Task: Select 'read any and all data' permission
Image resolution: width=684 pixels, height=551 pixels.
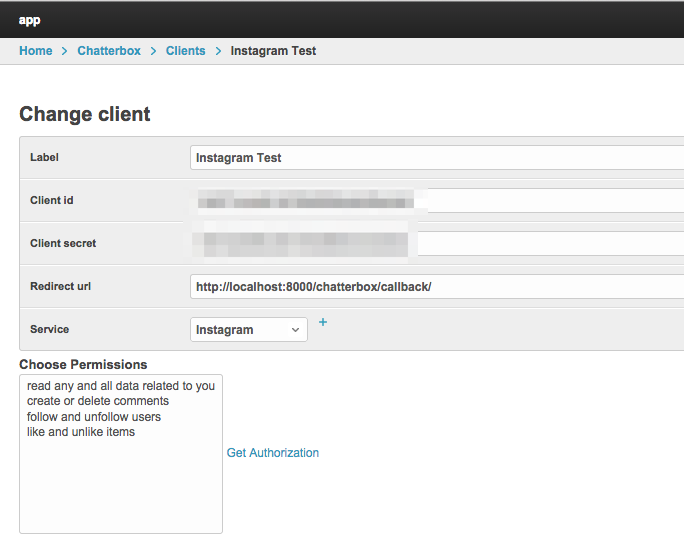Action: point(121,386)
